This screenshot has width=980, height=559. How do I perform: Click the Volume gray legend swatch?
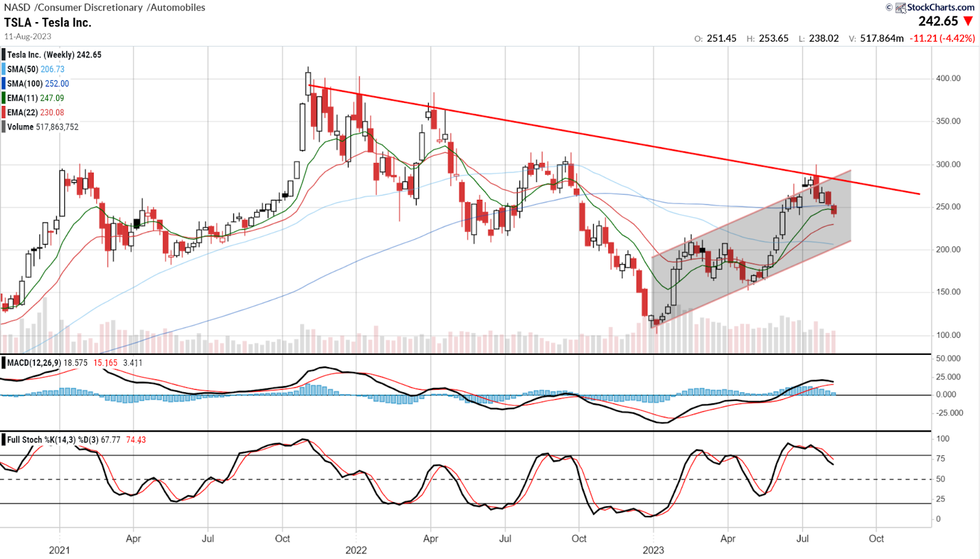tap(3, 127)
